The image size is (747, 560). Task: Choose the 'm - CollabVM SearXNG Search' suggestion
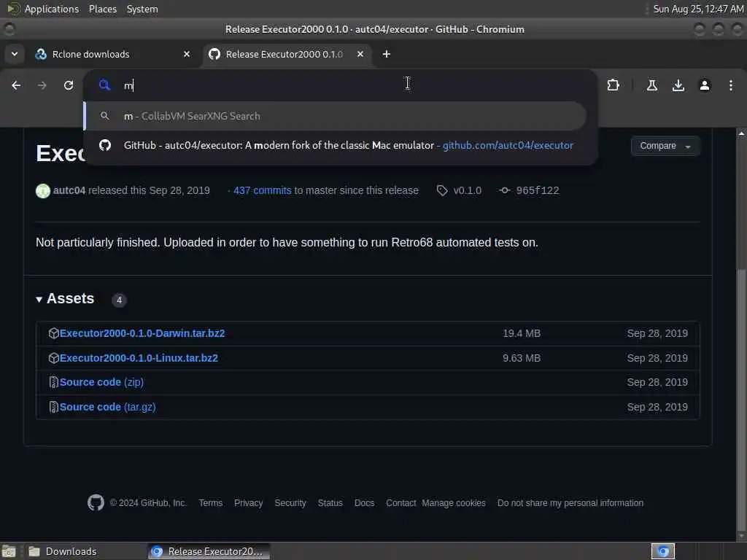pos(335,116)
